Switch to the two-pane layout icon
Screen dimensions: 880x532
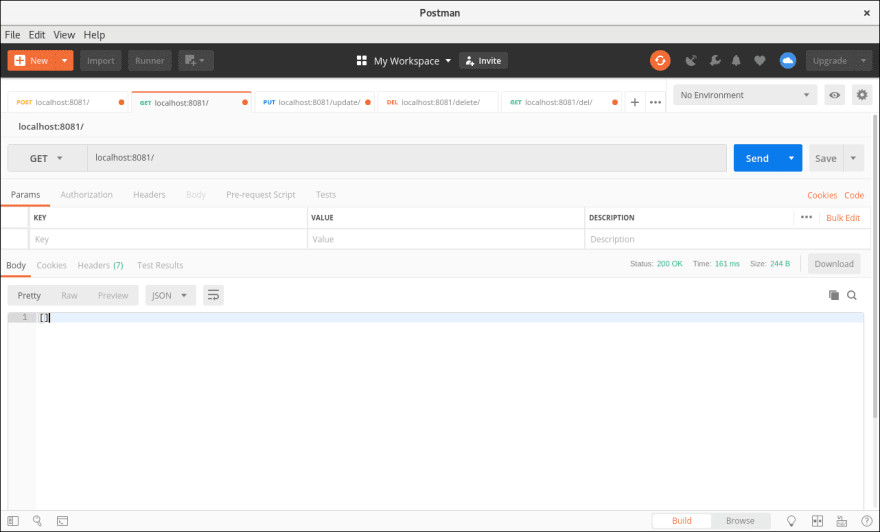click(817, 521)
